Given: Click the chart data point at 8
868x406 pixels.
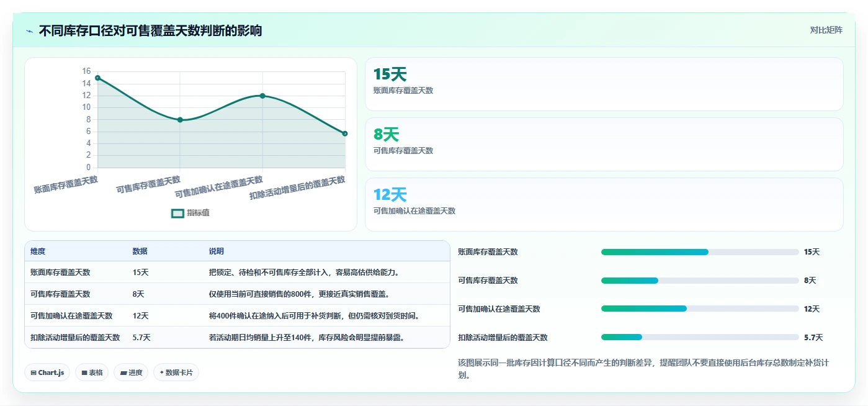Looking at the screenshot, I should [x=180, y=120].
